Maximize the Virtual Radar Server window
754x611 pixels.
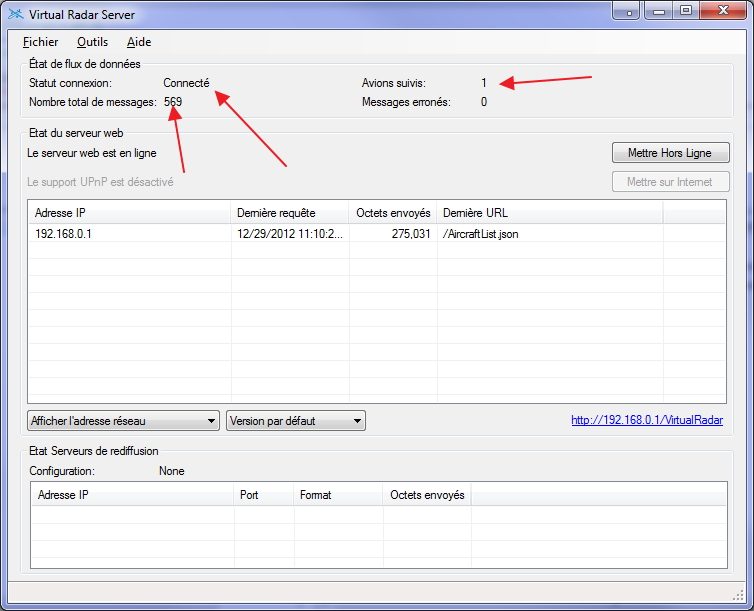(x=686, y=11)
